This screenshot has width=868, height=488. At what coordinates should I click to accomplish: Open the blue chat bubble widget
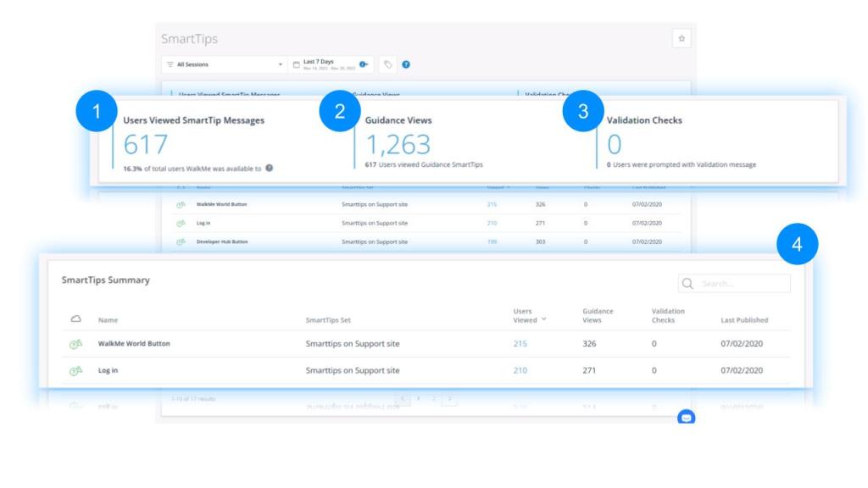pyautogui.click(x=686, y=417)
